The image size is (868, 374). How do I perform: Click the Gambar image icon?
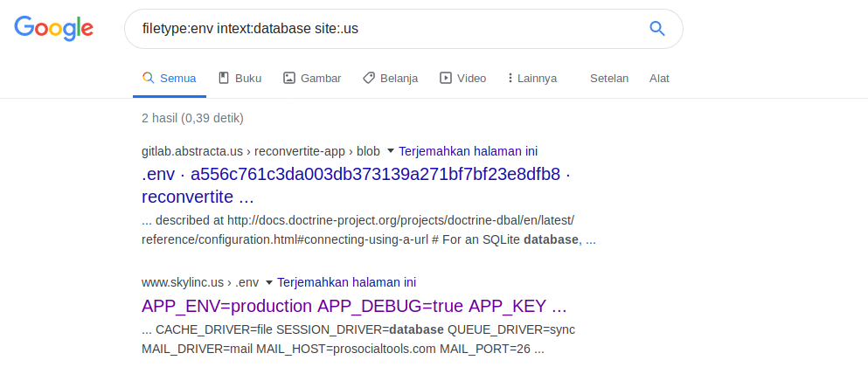point(289,78)
